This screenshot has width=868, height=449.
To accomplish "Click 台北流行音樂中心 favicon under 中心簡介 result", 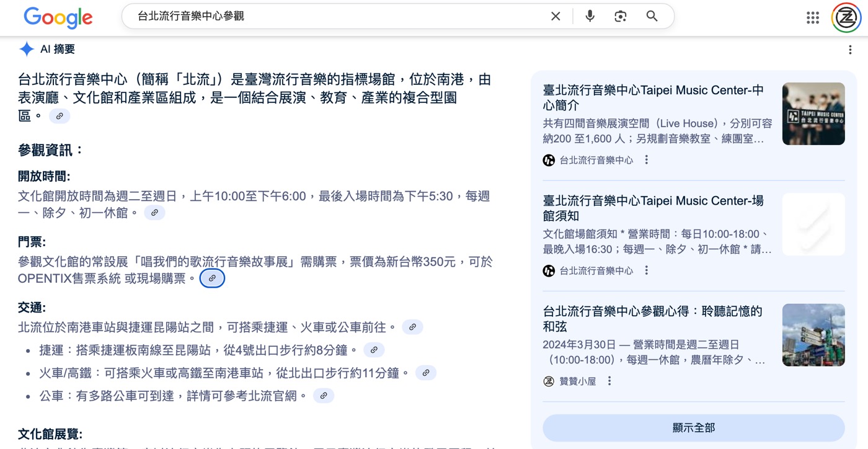I will click(549, 160).
